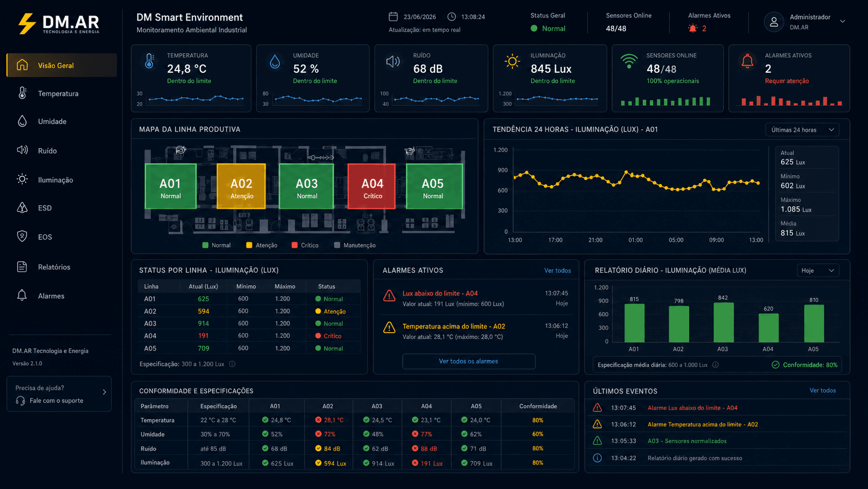
Task: Click the 60% conformidade value for Umidade
Action: (x=538, y=434)
